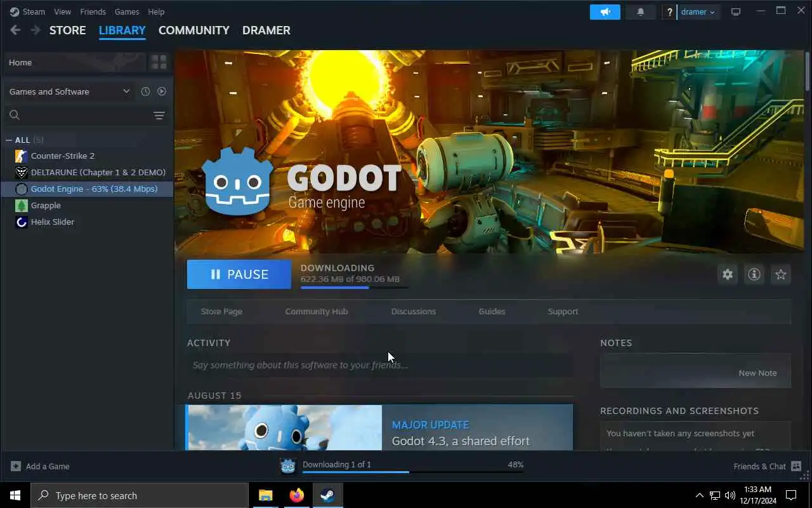Sort library by recent activity clock icon

point(145,91)
